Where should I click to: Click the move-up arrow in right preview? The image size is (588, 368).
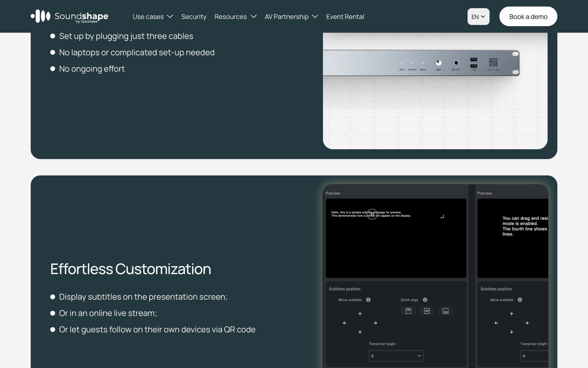pyautogui.click(x=512, y=314)
